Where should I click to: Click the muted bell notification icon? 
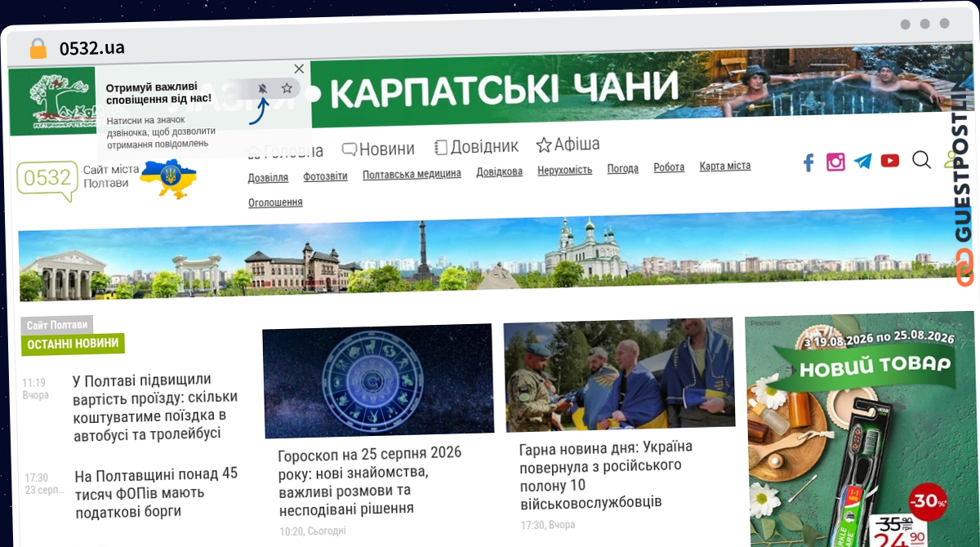(x=263, y=88)
